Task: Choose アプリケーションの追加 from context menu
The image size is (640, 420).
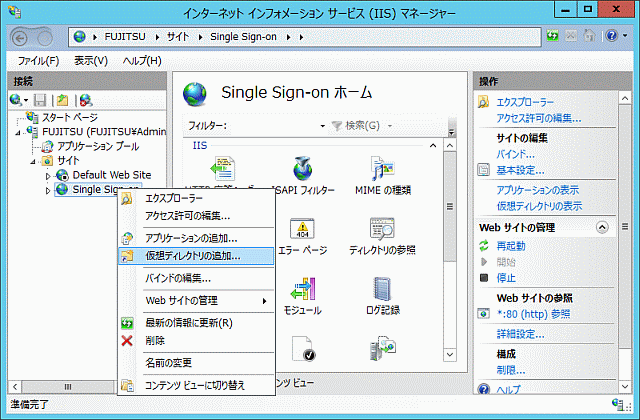Action: 196,238
